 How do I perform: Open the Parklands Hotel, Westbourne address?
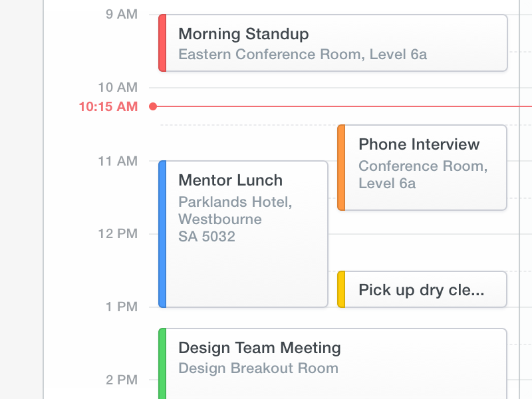pyautogui.click(x=235, y=210)
